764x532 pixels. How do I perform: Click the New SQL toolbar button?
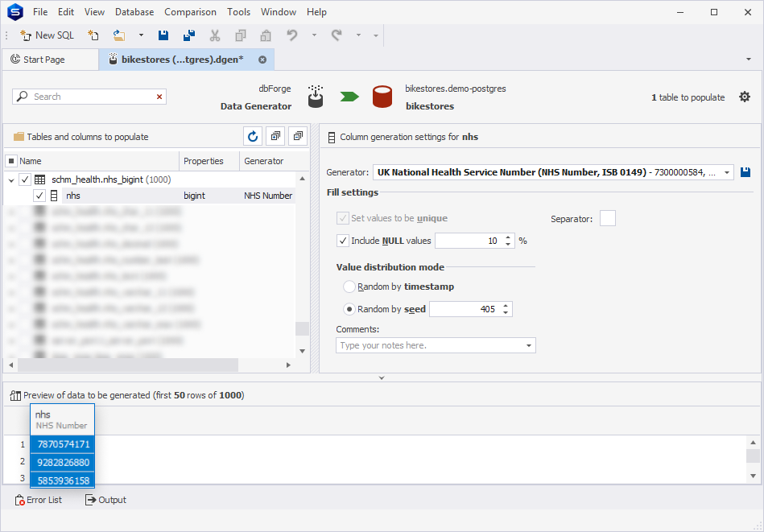(x=47, y=35)
